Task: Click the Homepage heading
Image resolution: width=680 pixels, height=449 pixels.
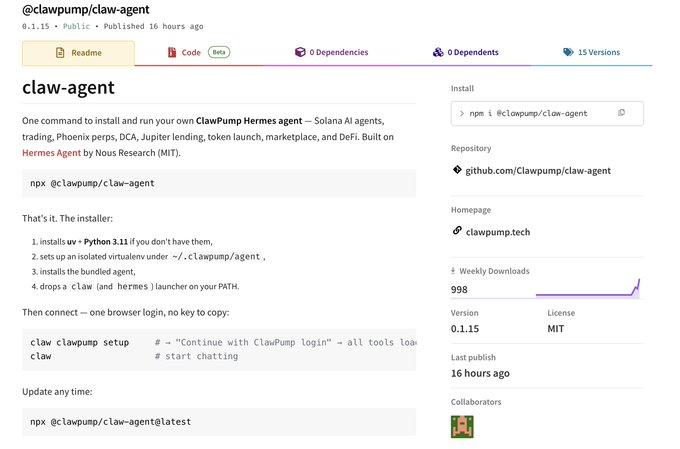Action: [x=471, y=210]
